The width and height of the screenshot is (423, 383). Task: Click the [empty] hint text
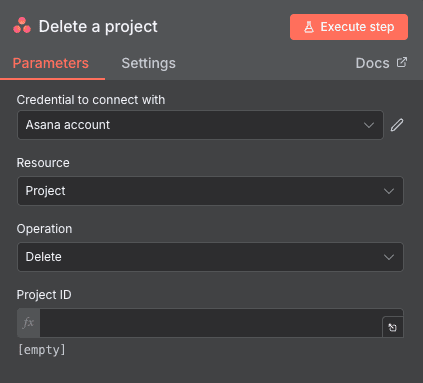(x=42, y=350)
